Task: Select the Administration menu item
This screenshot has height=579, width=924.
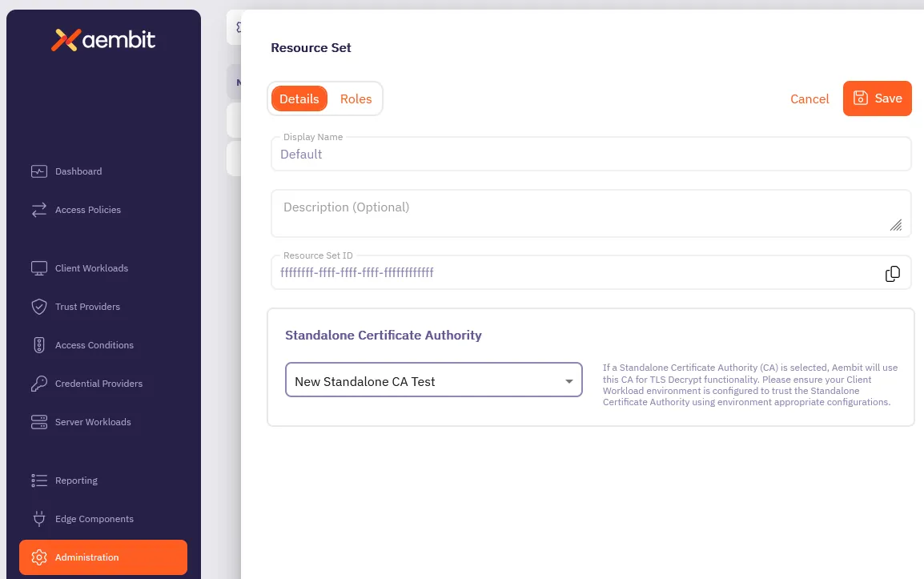Action: tap(87, 557)
